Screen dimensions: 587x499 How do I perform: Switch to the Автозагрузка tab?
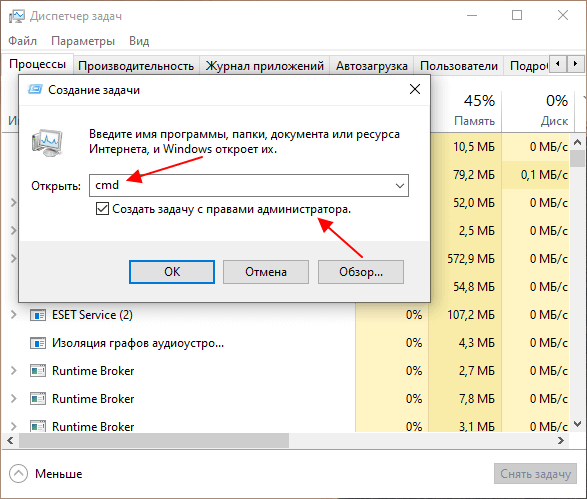click(371, 66)
